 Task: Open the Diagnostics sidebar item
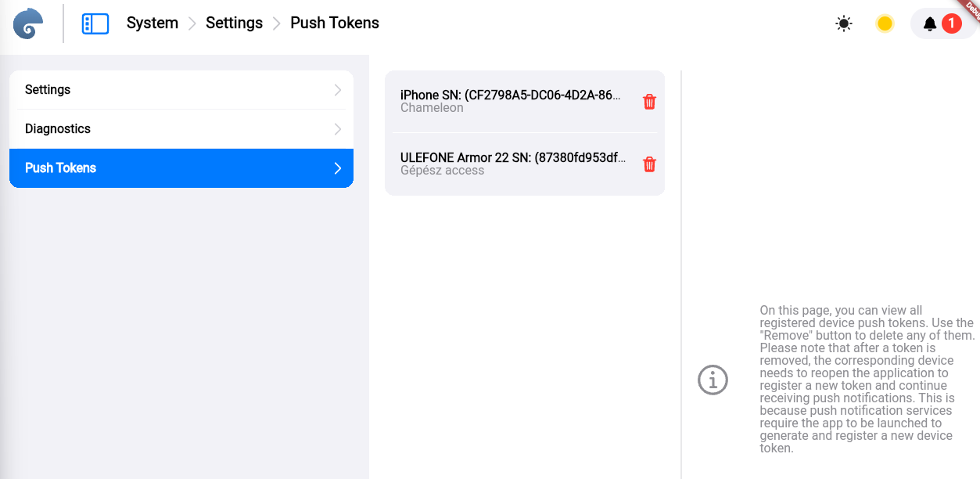click(58, 129)
